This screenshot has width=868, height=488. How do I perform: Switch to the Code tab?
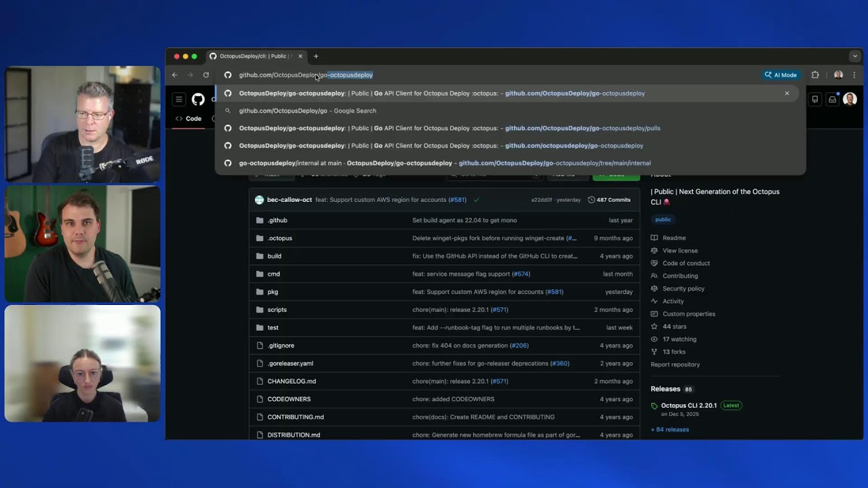point(189,119)
